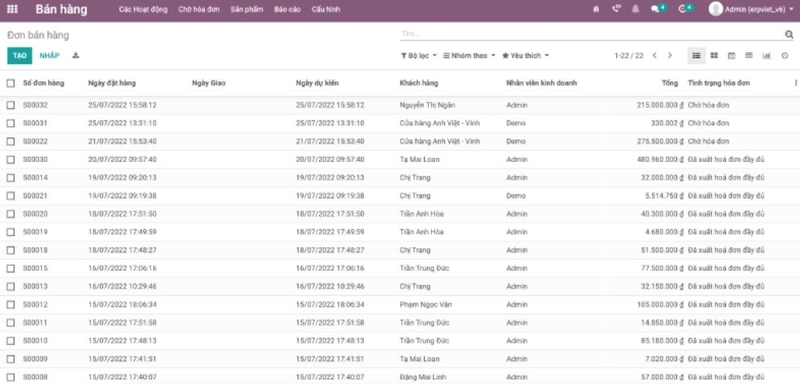Tick the select-all checkbox in header
Viewport: 800px width, 384px height.
pyautogui.click(x=11, y=83)
